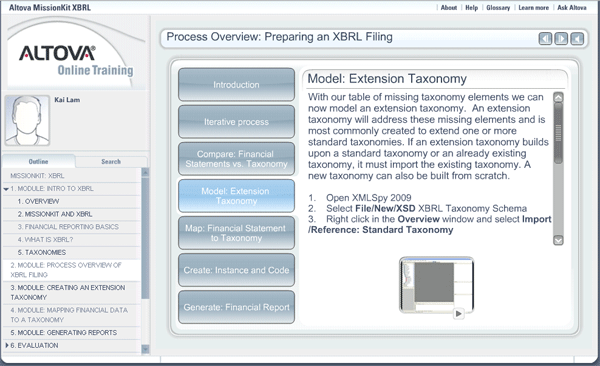This screenshot has height=366, width=600.
Task: Click outline scrollbar down arrow
Action: coord(145,349)
